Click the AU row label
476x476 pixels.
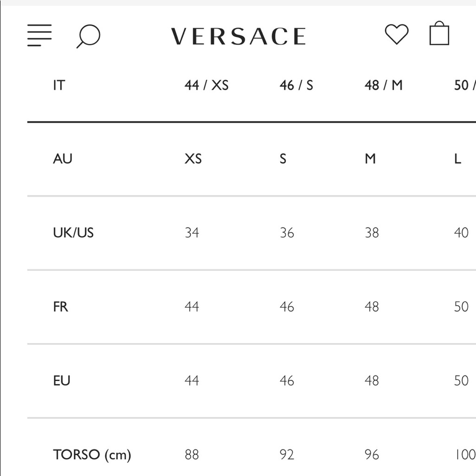coord(62,159)
